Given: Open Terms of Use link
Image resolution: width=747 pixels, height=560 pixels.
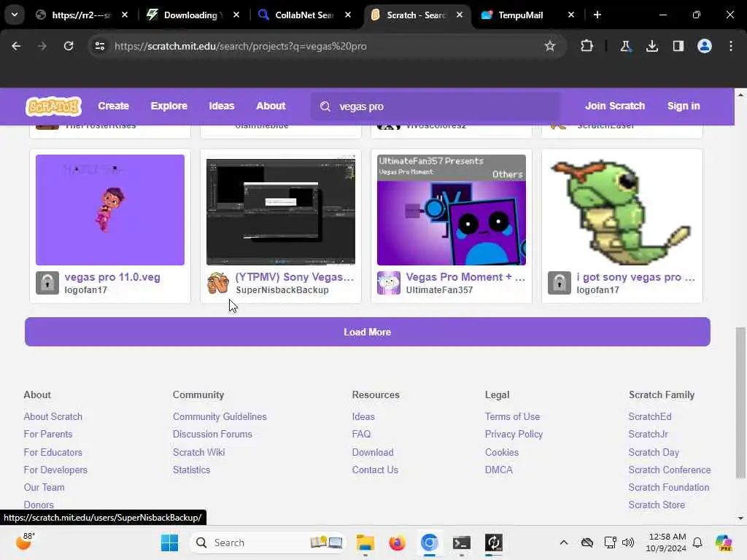Looking at the screenshot, I should [x=512, y=416].
